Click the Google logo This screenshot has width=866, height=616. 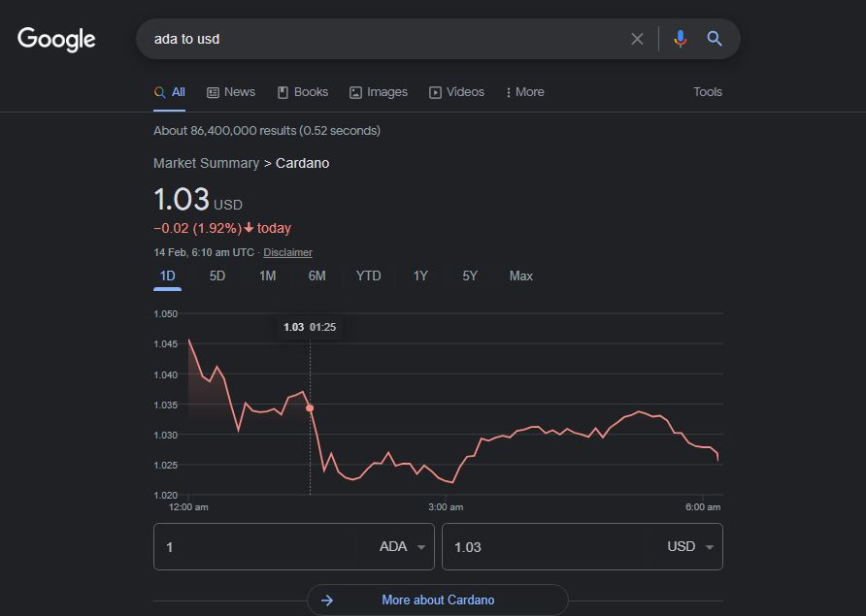56,39
